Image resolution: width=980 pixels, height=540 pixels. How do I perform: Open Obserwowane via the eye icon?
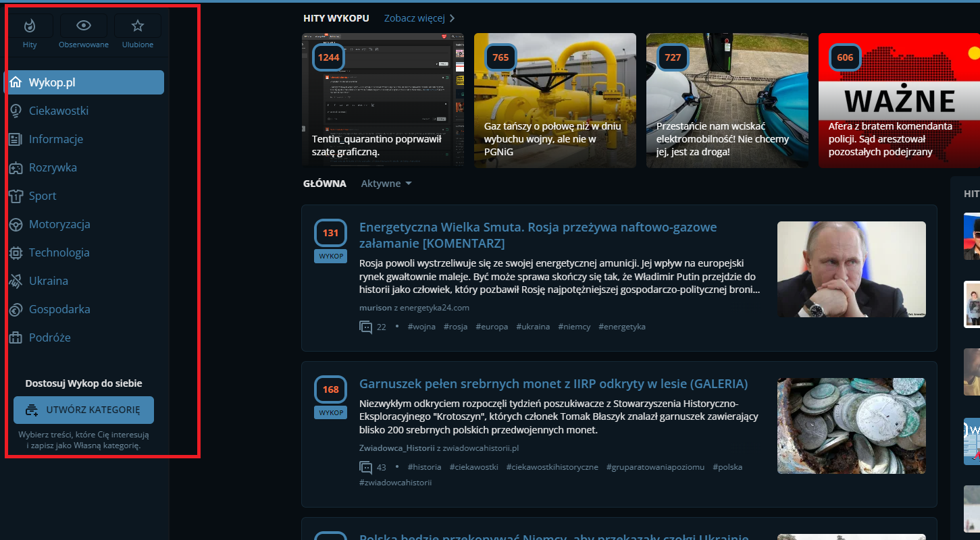click(84, 26)
